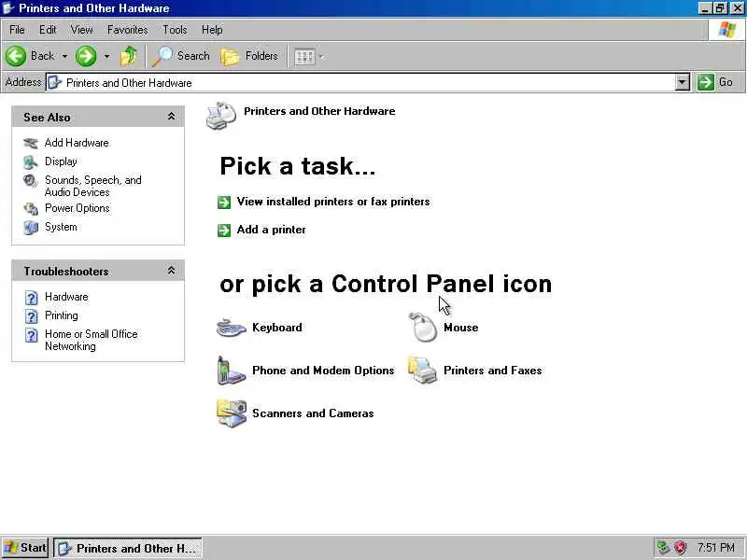Viewport: 747px width, 560px height.
Task: Open the System link in See Also
Action: tap(61, 227)
